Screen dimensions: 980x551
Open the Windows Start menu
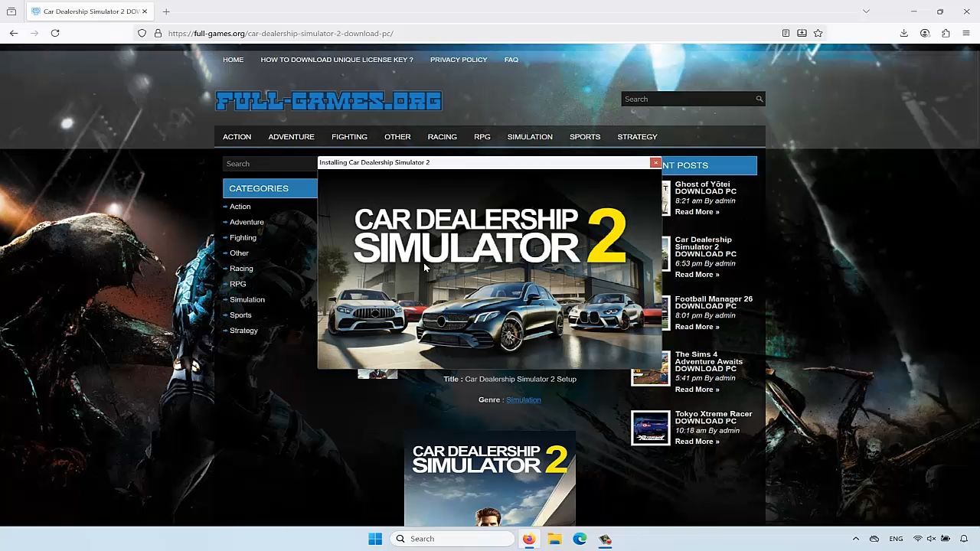(375, 539)
